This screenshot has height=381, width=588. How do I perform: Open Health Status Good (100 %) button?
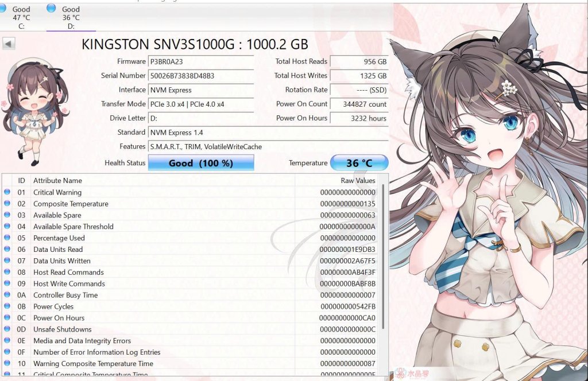point(201,163)
